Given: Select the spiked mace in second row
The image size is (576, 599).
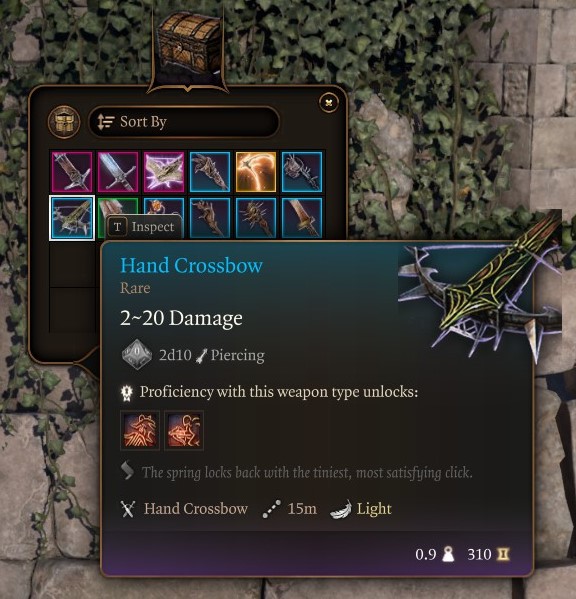Looking at the screenshot, I should pos(256,218).
